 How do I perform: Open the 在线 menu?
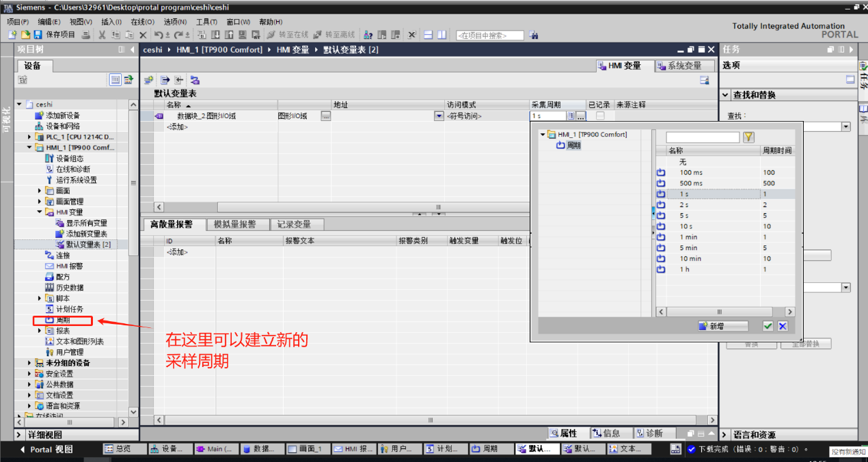coord(142,22)
